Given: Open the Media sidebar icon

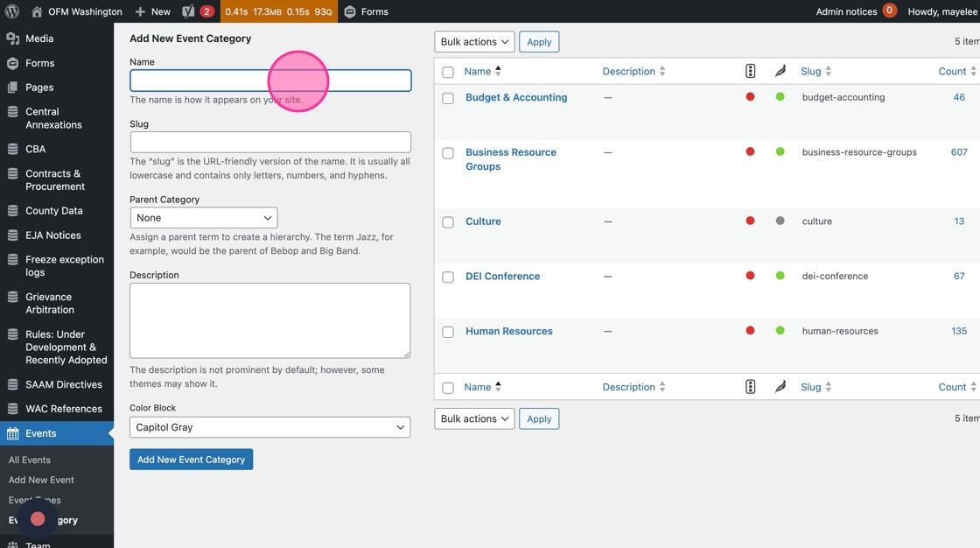Looking at the screenshot, I should (x=12, y=39).
